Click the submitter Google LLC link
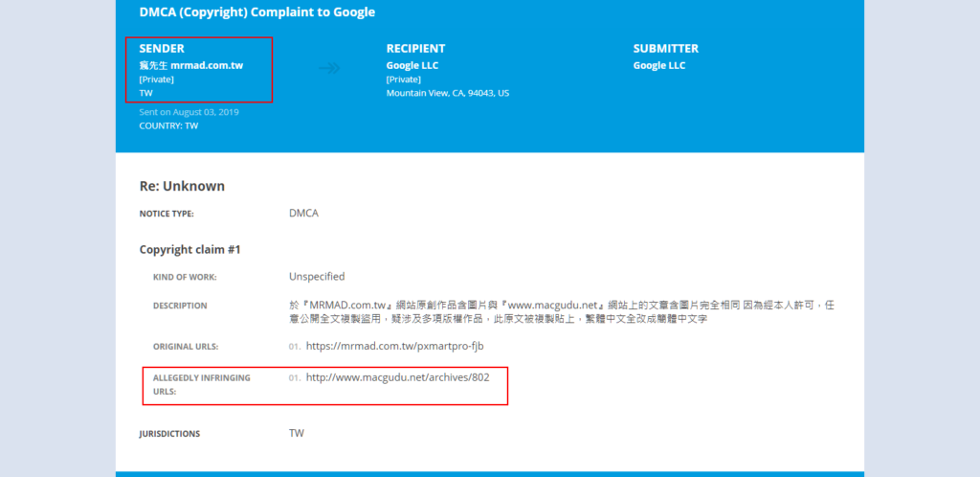 coord(659,66)
